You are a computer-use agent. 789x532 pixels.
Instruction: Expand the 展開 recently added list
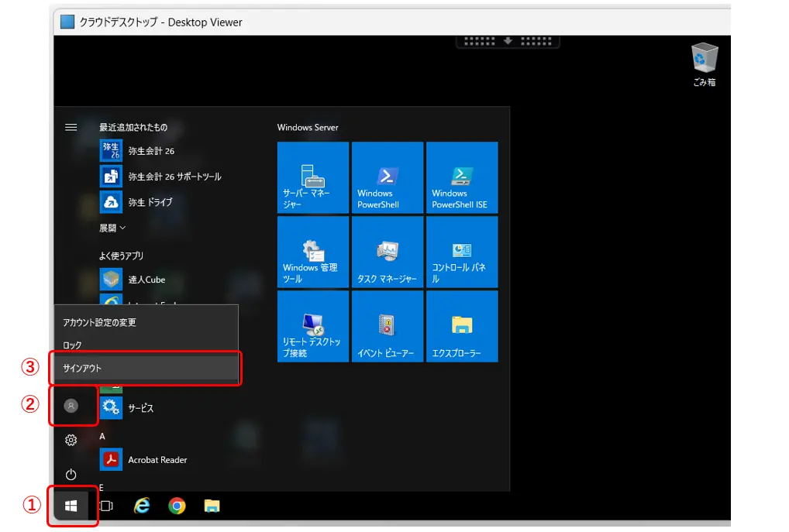coord(112,228)
